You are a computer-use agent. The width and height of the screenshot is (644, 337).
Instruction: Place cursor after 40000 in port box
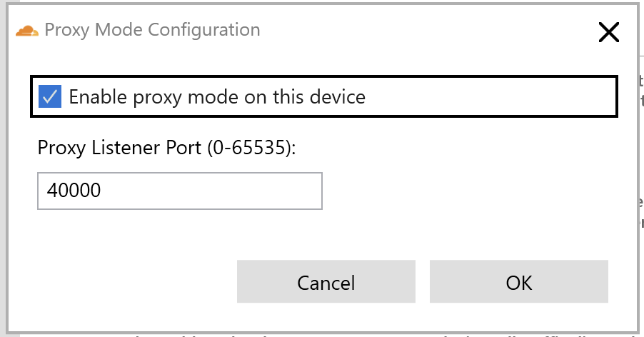tap(103, 191)
